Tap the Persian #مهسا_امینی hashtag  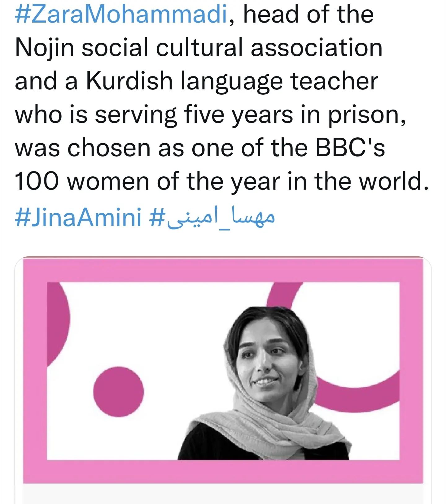[212, 217]
